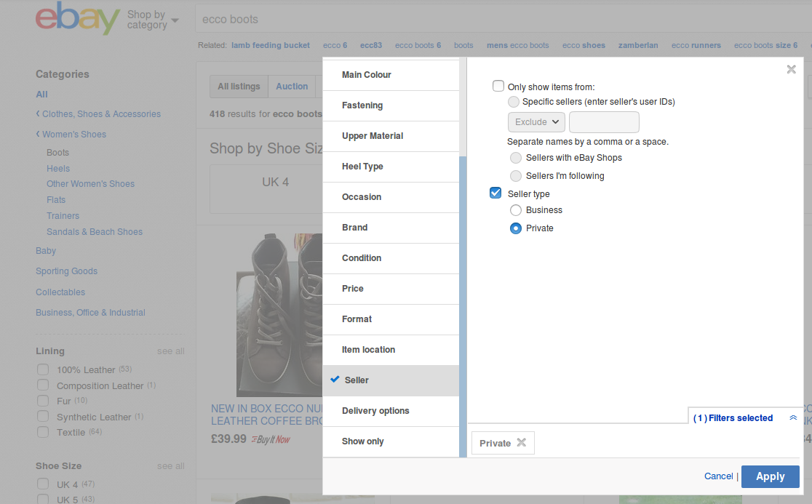Open the Item location filter tab
The height and width of the screenshot is (504, 812).
pos(391,350)
